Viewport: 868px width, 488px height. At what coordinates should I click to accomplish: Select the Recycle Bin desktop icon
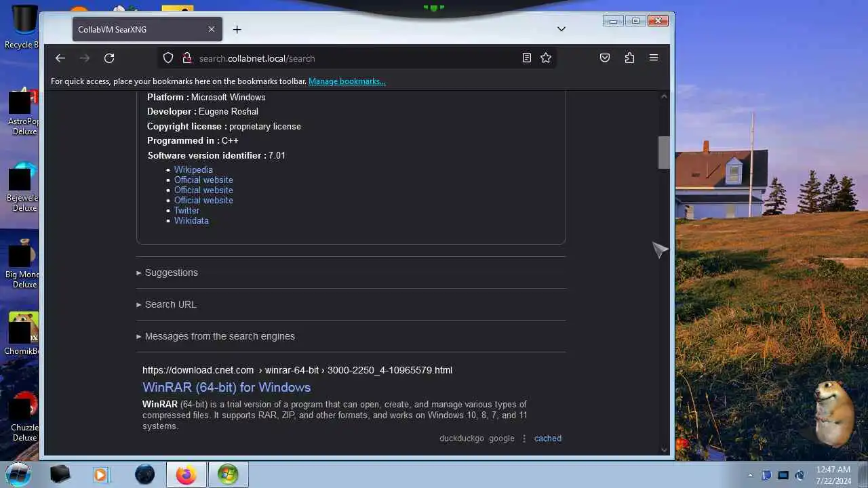22,27
